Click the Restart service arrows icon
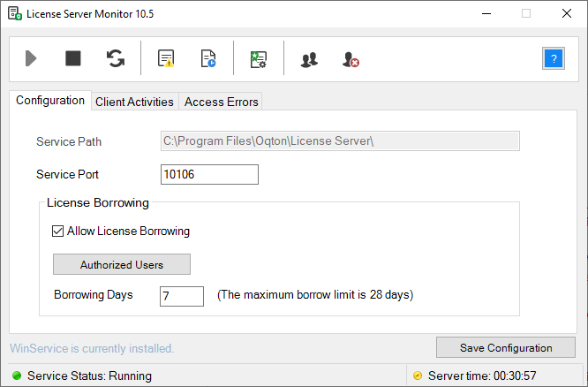 116,59
